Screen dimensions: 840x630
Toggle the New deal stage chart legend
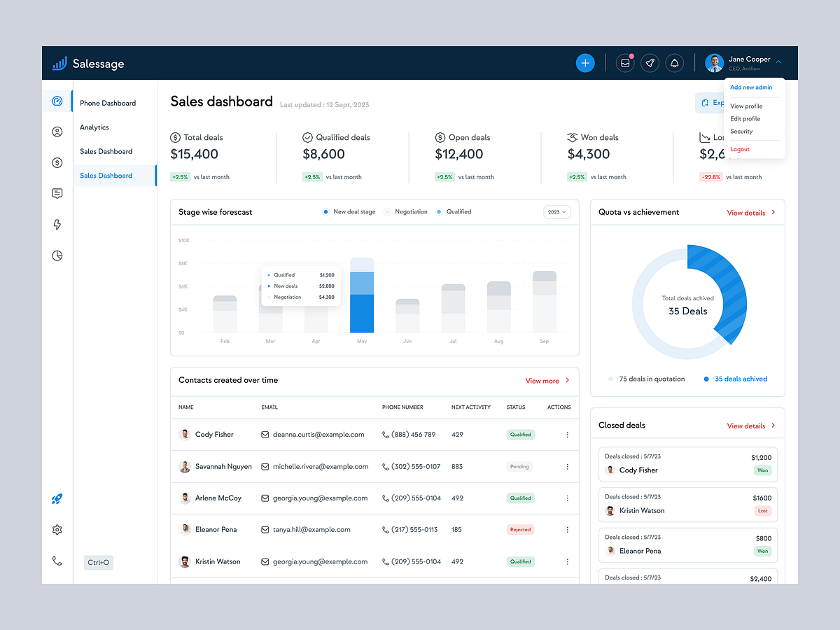349,211
